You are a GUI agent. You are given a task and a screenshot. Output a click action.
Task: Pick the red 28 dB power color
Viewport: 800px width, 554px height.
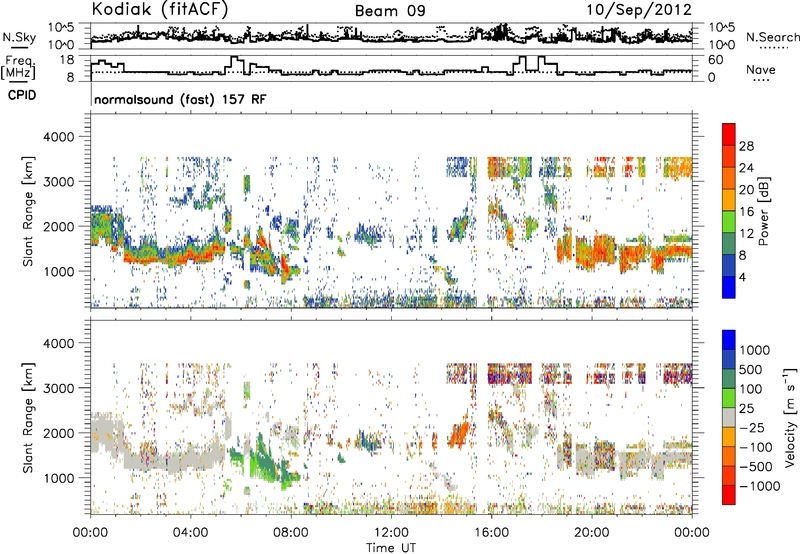coord(729,134)
